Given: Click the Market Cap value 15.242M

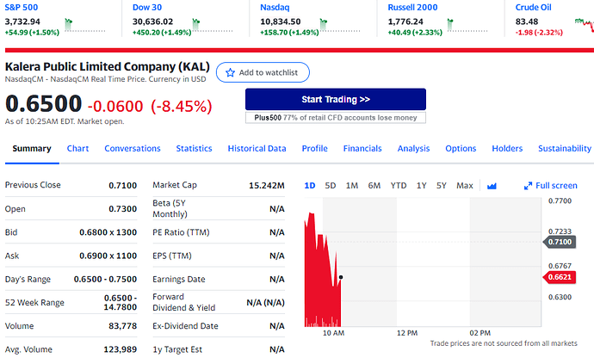Looking at the screenshot, I should coord(267,185).
